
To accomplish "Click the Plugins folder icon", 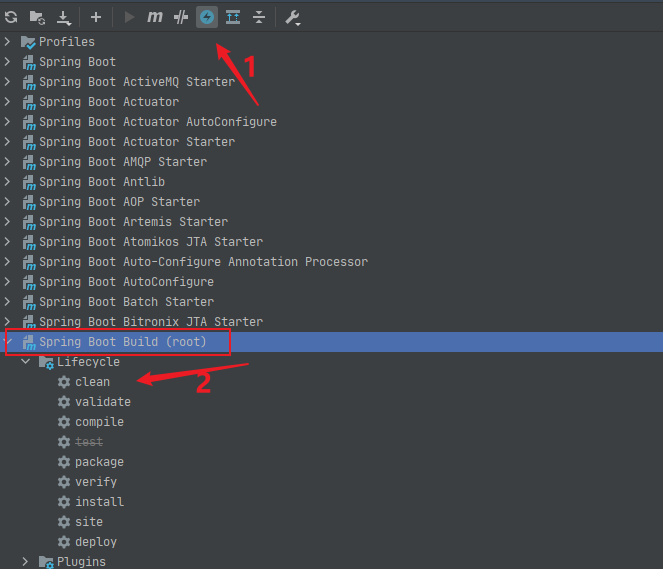I will 46,562.
